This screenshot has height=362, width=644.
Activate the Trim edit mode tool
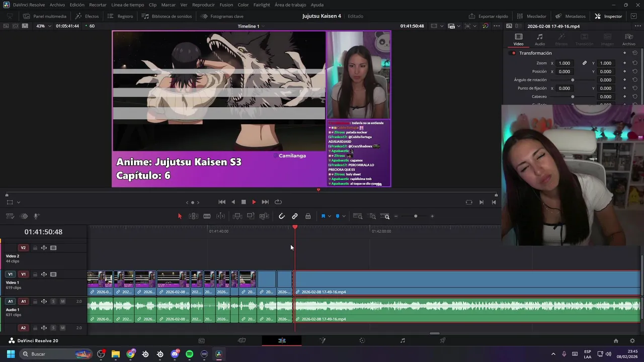tap(193, 216)
